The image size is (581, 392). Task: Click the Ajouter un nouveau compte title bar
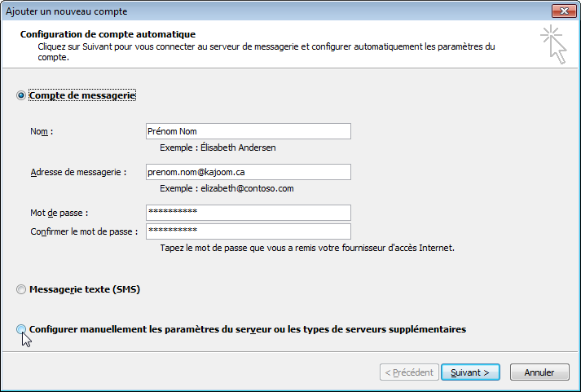[274, 11]
